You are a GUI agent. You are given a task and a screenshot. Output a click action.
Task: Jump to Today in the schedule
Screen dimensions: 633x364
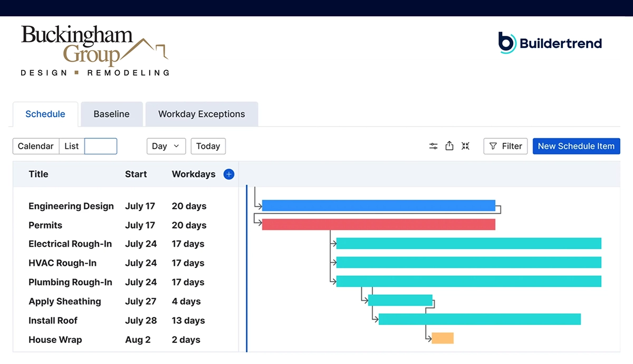[x=208, y=146]
